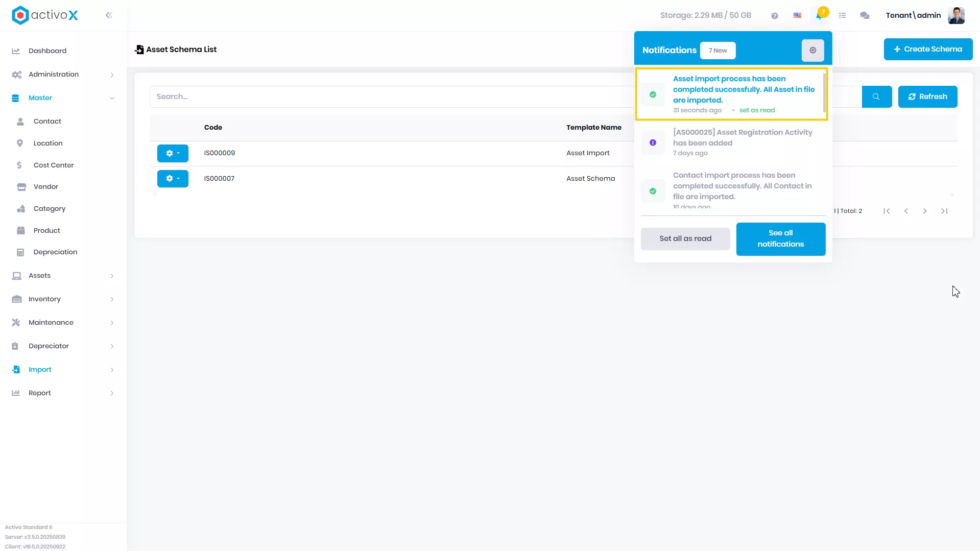Collapse the sidebar with double-chevron icon
Image resolution: width=980 pixels, height=551 pixels.
pos(109,15)
